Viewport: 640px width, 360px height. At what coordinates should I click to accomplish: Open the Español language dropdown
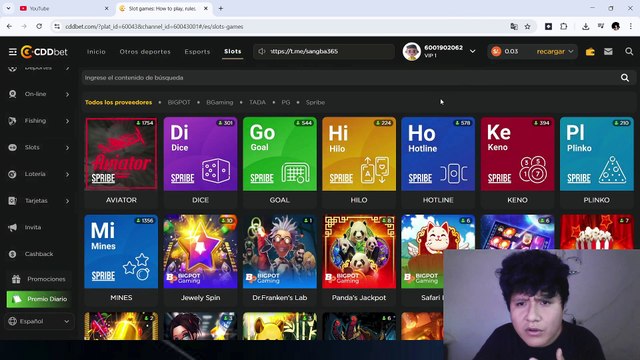pos(39,321)
